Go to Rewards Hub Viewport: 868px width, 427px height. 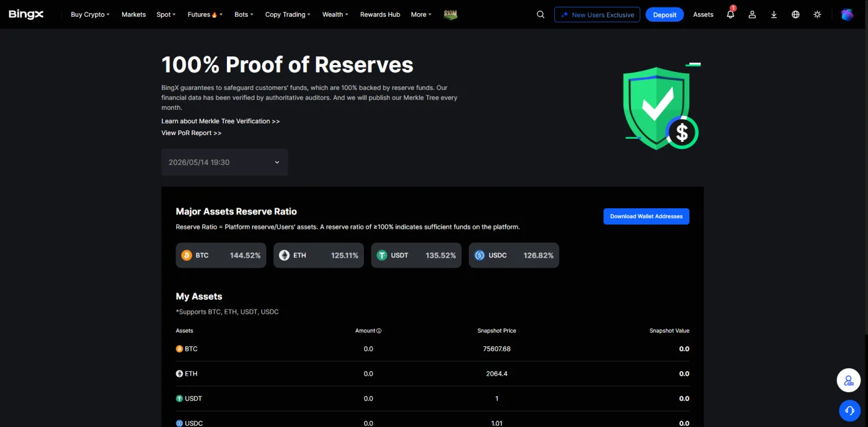[380, 14]
